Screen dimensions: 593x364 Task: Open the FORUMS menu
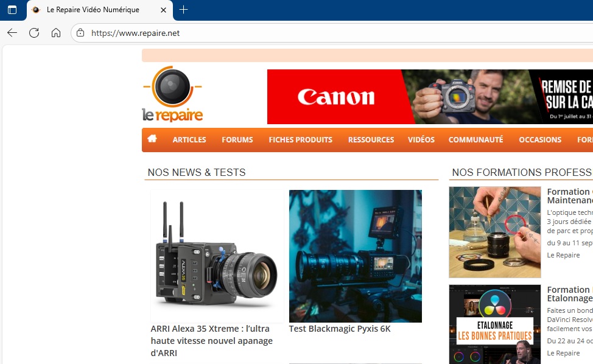click(x=237, y=139)
